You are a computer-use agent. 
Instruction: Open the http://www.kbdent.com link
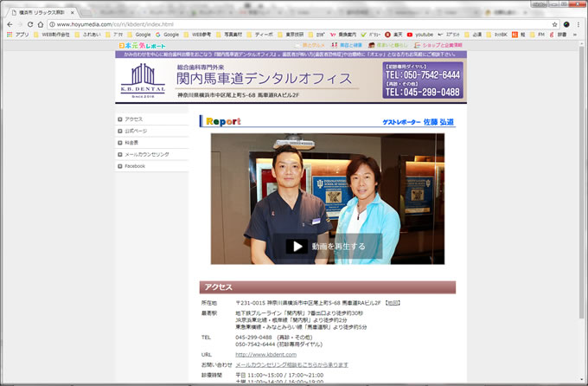(x=265, y=355)
